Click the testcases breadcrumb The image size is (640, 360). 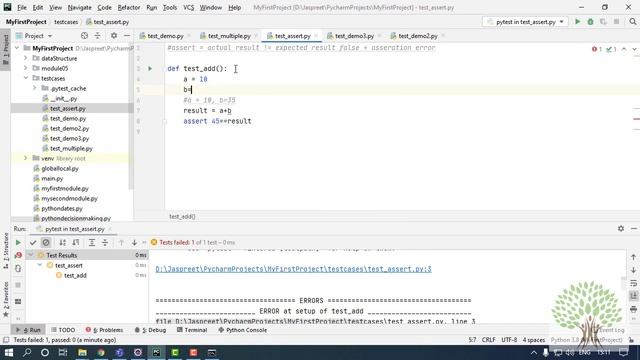66,22
